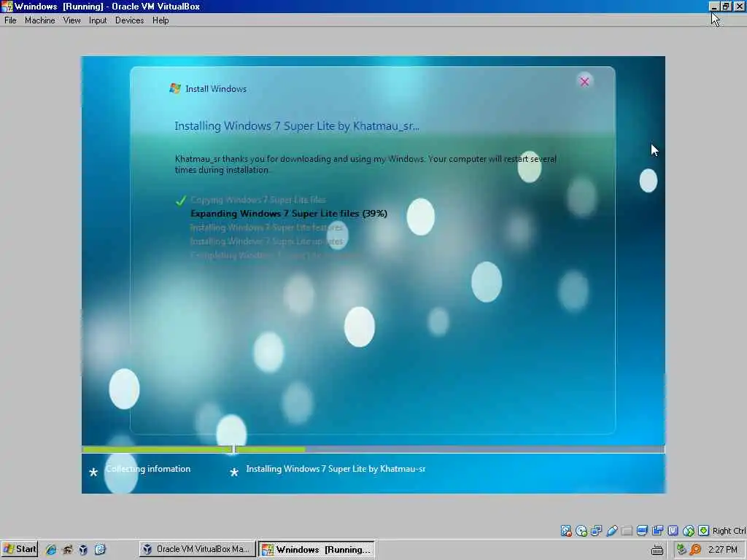Screen dimensions: 747x560
Task: Minimize the VirtualBox VM window
Action: 713,6
